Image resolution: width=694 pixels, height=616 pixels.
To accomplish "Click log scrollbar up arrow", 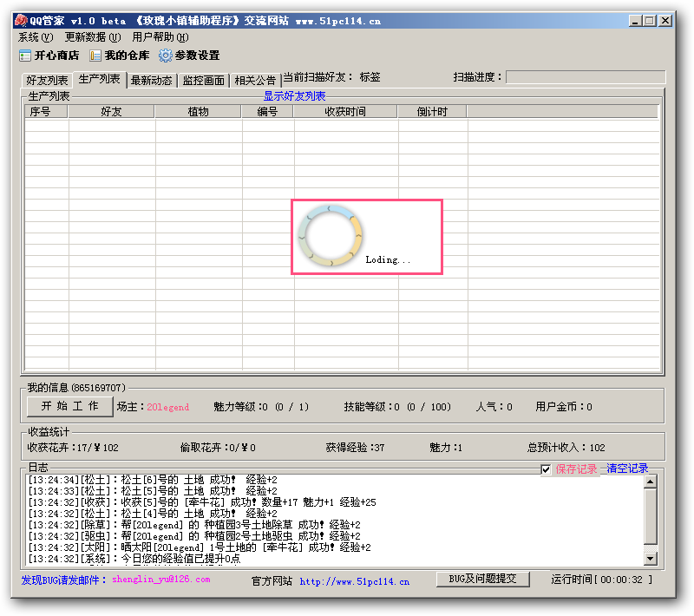I will click(650, 482).
